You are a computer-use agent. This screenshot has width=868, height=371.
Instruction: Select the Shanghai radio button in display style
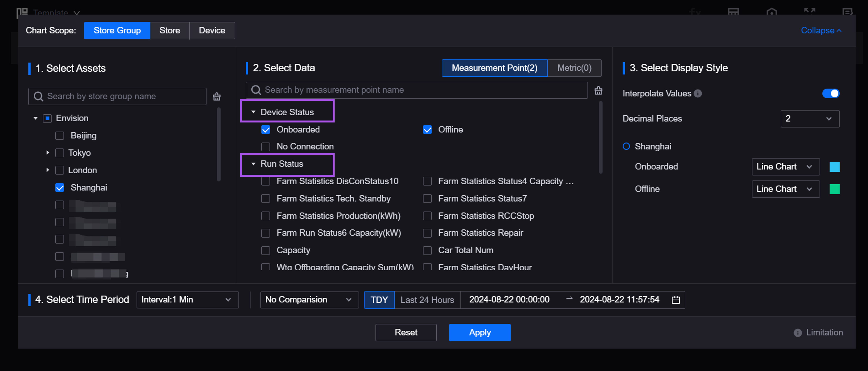pyautogui.click(x=626, y=147)
